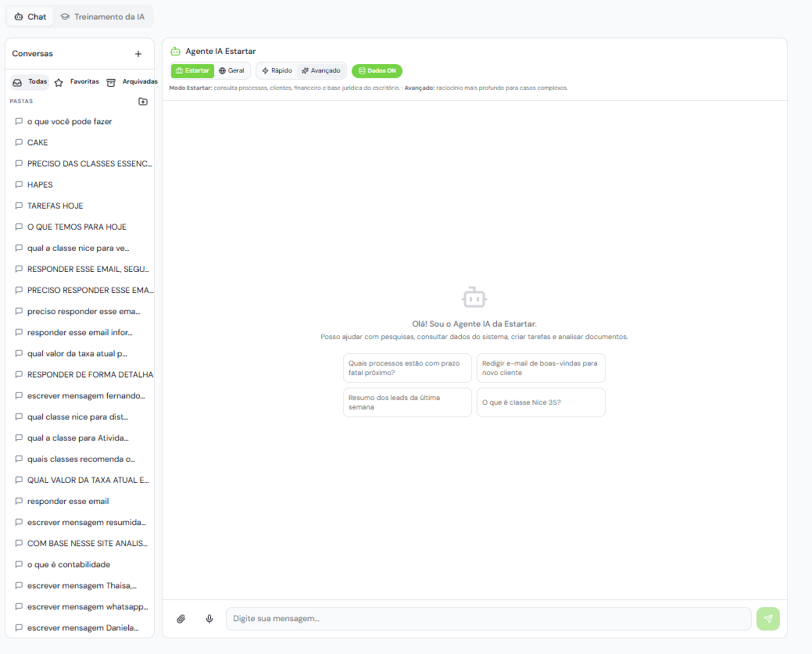Show the Todas conversations filter
Viewport: 812px width, 654px height.
click(30, 82)
